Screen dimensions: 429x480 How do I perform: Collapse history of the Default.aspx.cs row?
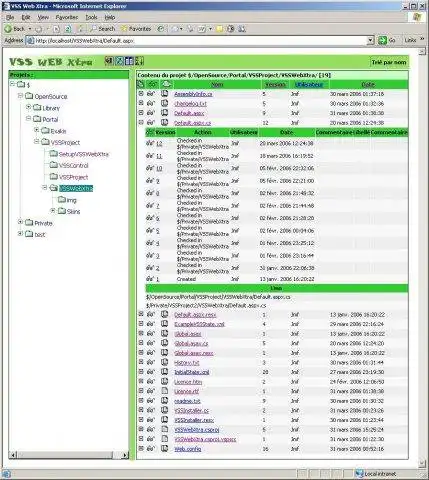point(141,122)
